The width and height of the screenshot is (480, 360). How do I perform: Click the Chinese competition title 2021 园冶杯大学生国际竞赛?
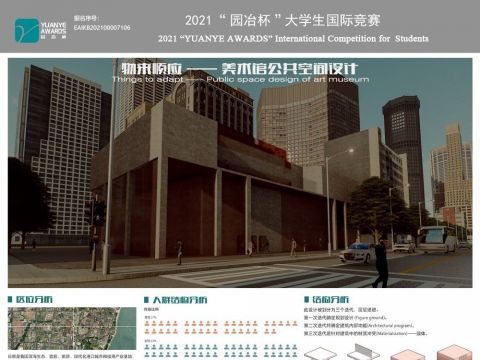tap(283, 21)
